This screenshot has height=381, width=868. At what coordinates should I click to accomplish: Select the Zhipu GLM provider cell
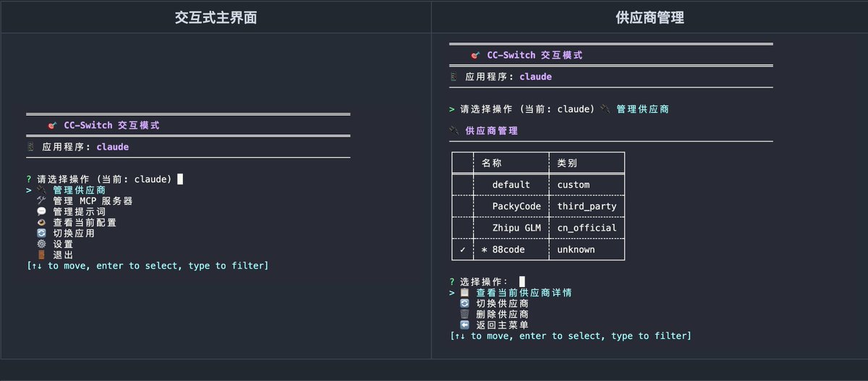click(516, 228)
